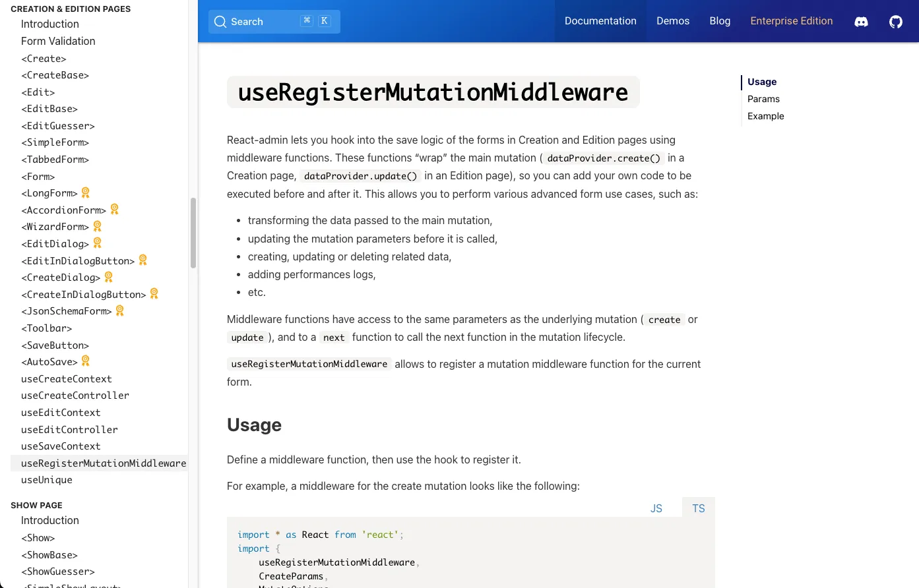Open the react-admin Discord icon
919x588 pixels.
click(x=861, y=21)
